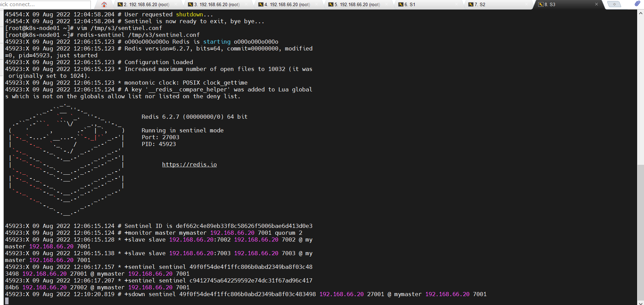Click the key icon on tab 8. S3
This screenshot has width=644, height=305.
[541, 4]
